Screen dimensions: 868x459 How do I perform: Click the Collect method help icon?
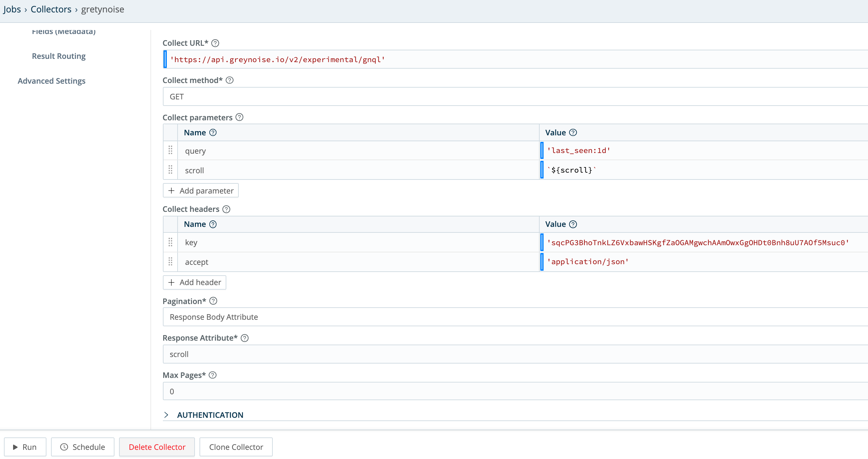[x=230, y=80]
